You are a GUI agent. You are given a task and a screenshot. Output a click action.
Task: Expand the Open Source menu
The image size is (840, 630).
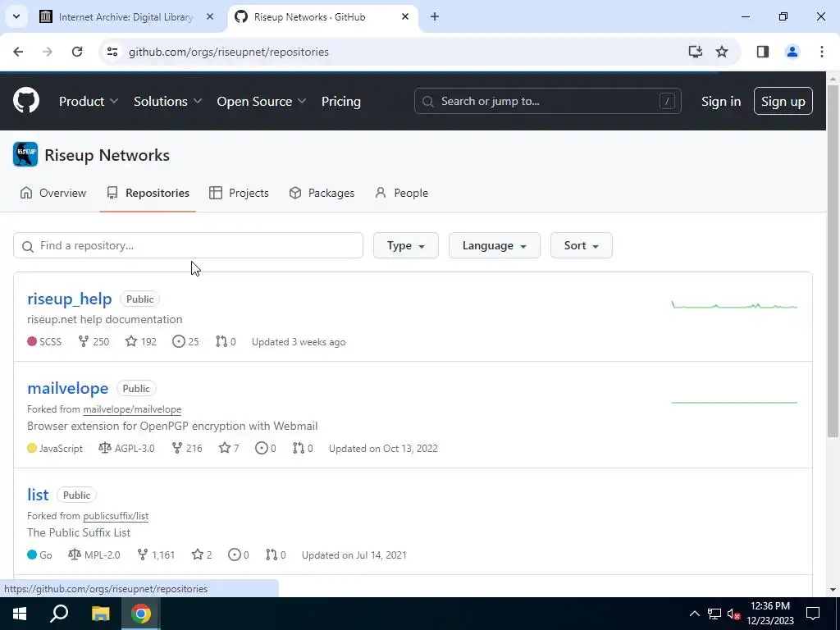(x=262, y=101)
